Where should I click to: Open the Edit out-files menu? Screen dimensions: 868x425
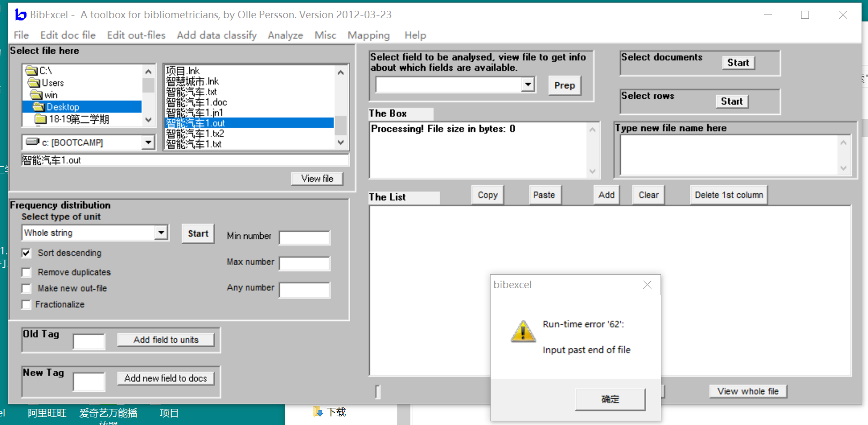click(x=136, y=35)
